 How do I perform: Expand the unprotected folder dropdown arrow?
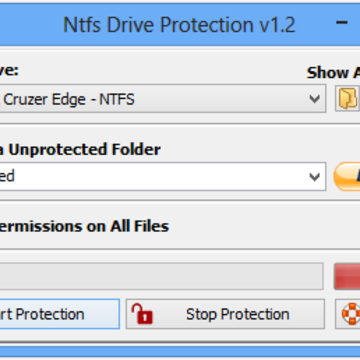(314, 177)
